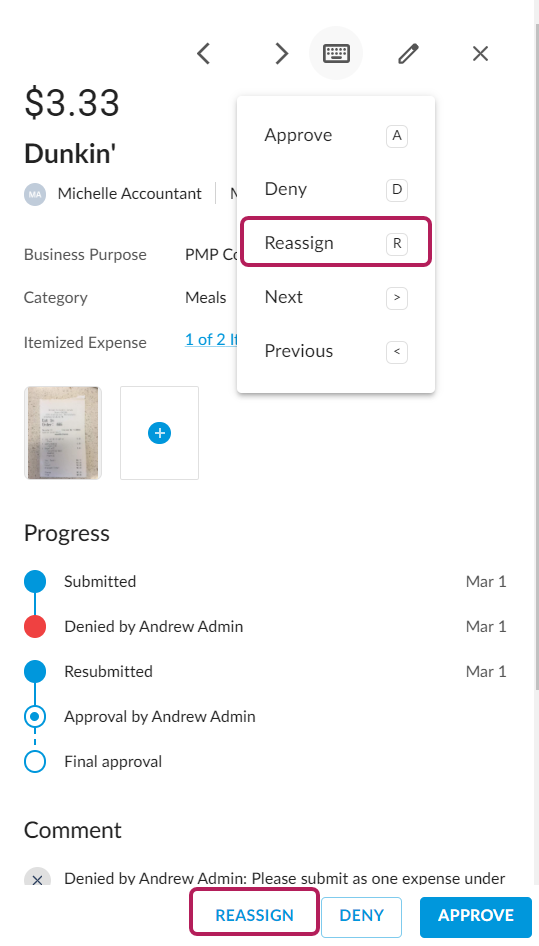
Task: Click the DENY button at bottom
Action: coord(362,916)
